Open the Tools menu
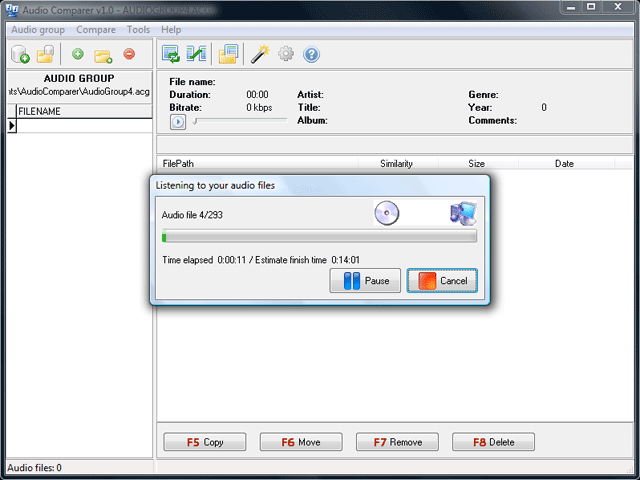 pos(138,30)
